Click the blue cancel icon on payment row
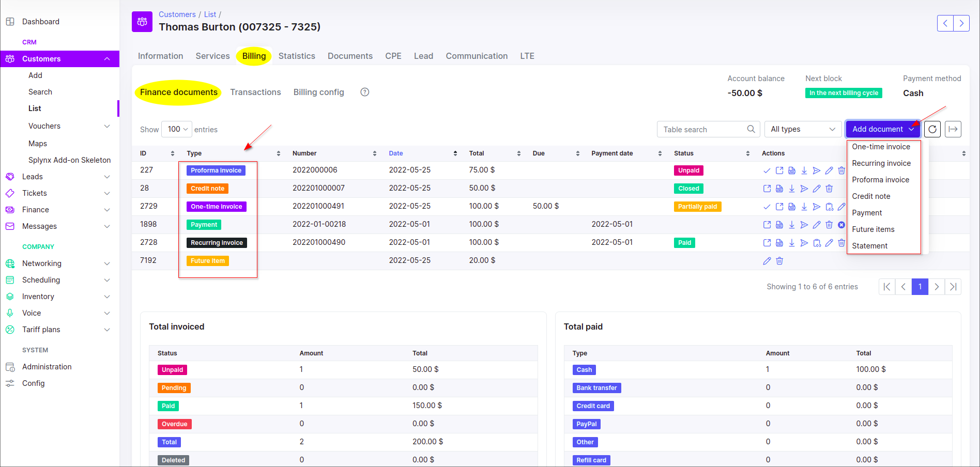Viewport: 980px width, 467px height. pyautogui.click(x=841, y=225)
